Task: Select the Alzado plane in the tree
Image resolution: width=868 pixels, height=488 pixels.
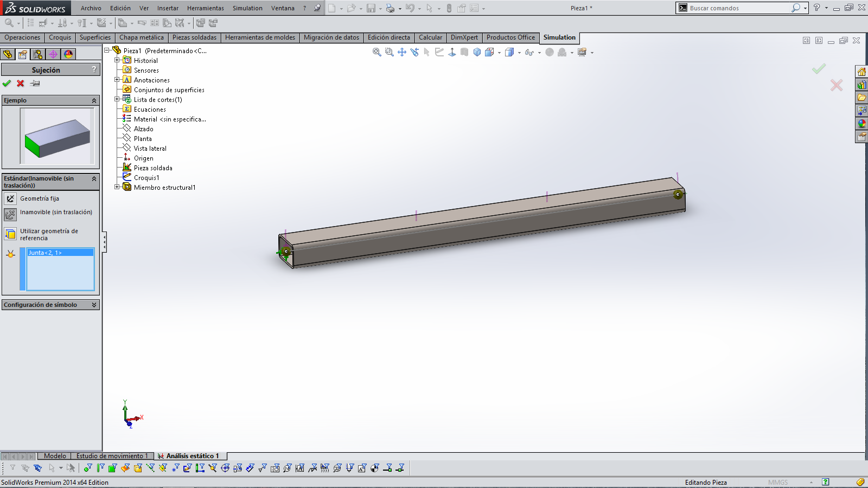Action: (144, 129)
